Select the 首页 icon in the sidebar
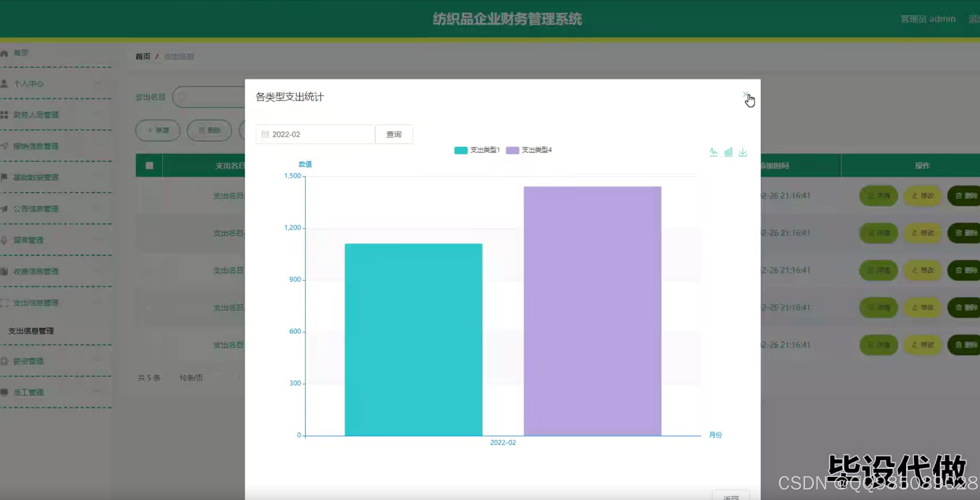The height and width of the screenshot is (500, 980). 5,53
